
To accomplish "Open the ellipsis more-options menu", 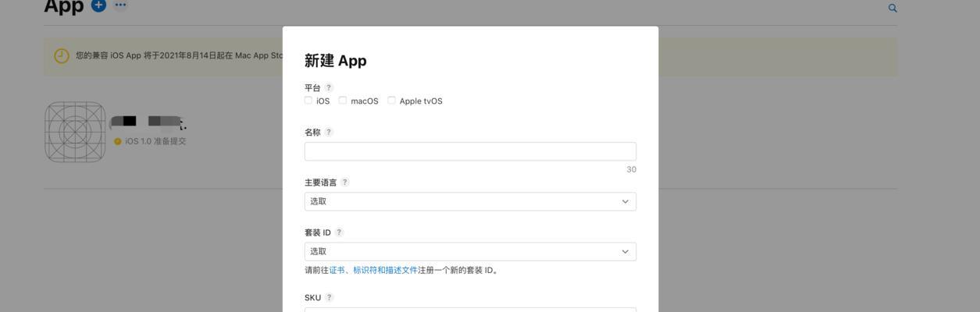I will tap(120, 5).
